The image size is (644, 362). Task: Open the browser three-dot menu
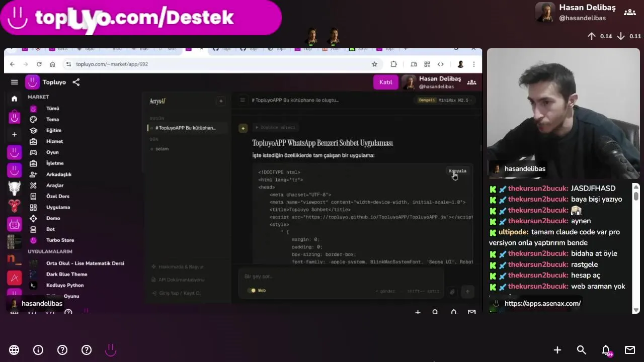click(x=473, y=64)
